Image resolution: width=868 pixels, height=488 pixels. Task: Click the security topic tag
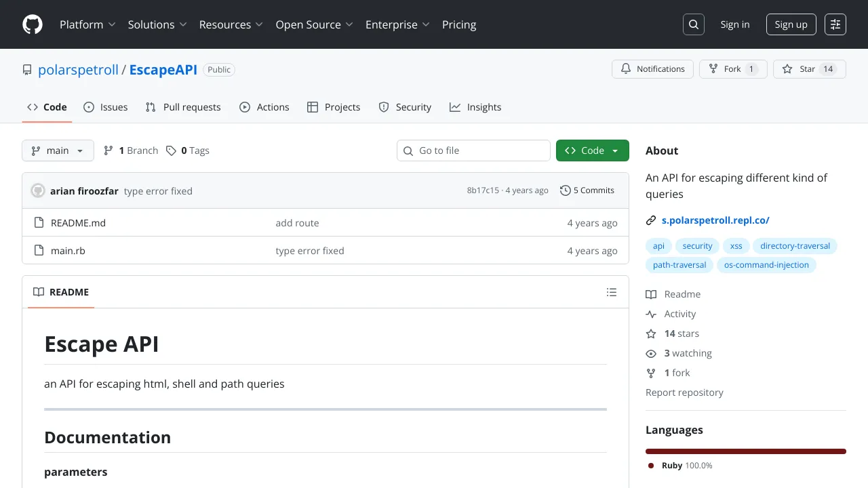(697, 246)
